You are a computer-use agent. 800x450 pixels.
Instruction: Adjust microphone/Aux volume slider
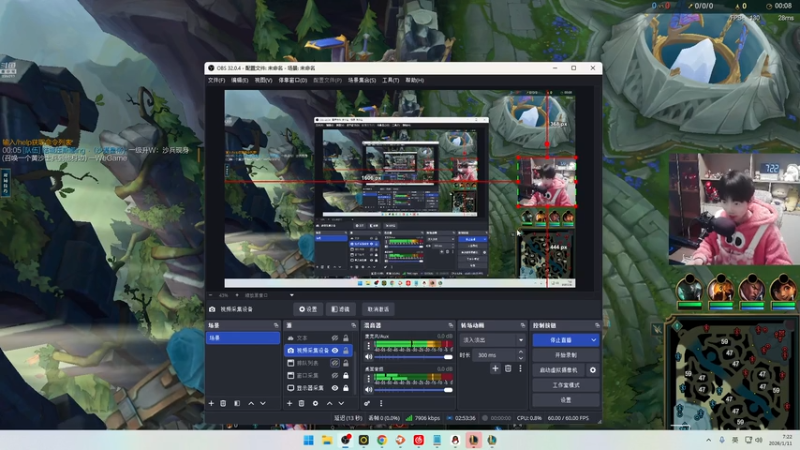413,357
